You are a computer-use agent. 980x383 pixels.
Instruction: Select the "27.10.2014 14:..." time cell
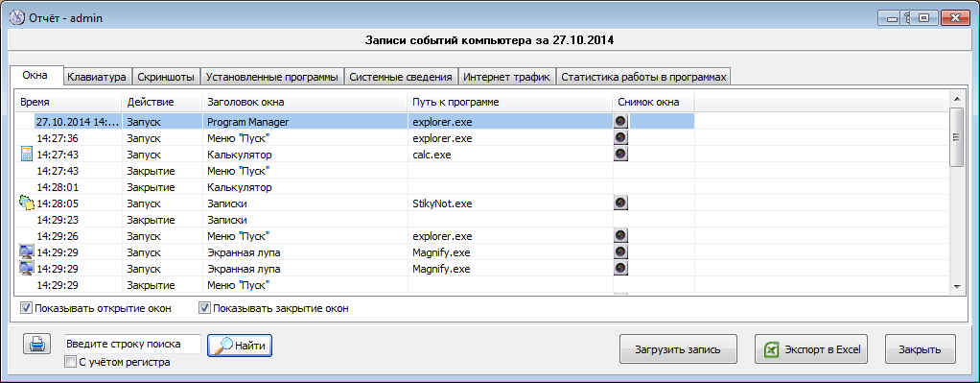[x=78, y=121]
